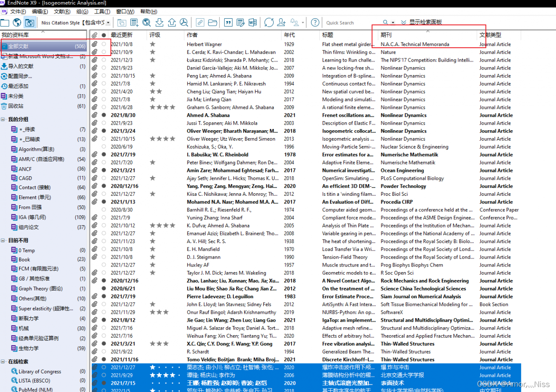
Task: Switch to Online Search Mode globe icon
Action: click(x=17, y=23)
